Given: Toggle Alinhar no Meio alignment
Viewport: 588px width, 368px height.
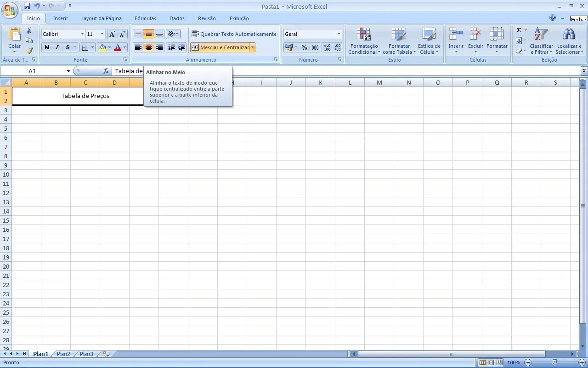Looking at the screenshot, I should click(x=148, y=34).
